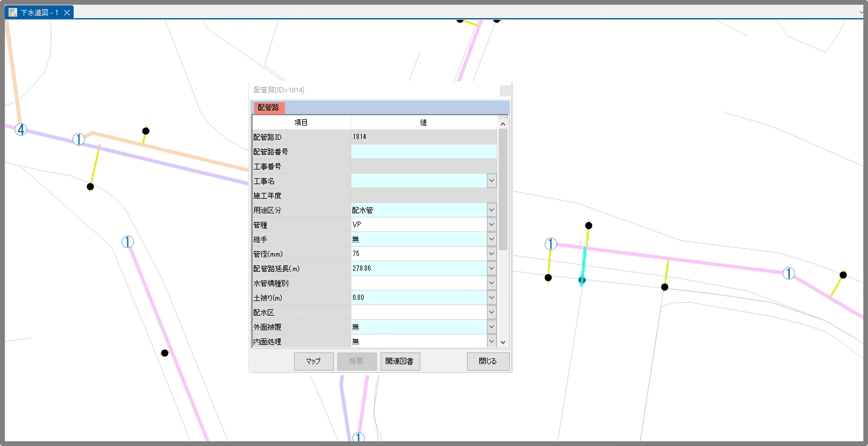
Task: Open the 外面被覆 dropdown
Action: (x=492, y=327)
